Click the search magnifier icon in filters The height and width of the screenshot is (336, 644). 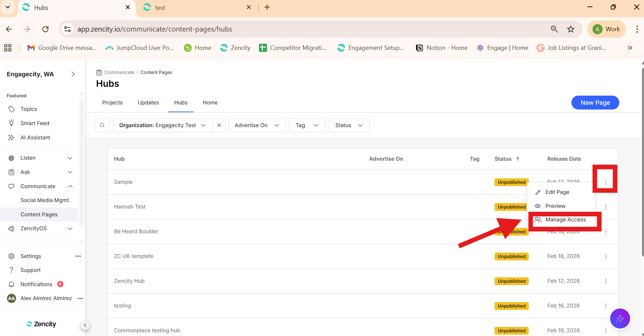102,125
